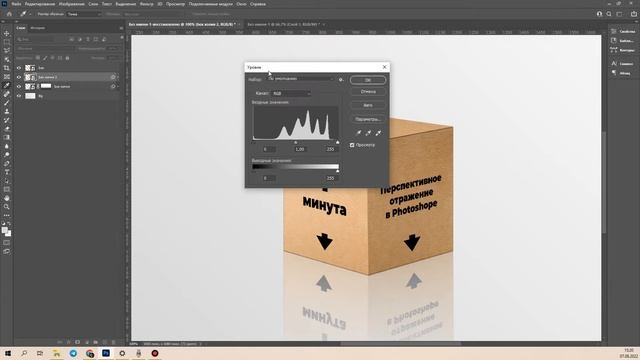
Task: Open the Channel RGB dropdown
Action: point(291,93)
